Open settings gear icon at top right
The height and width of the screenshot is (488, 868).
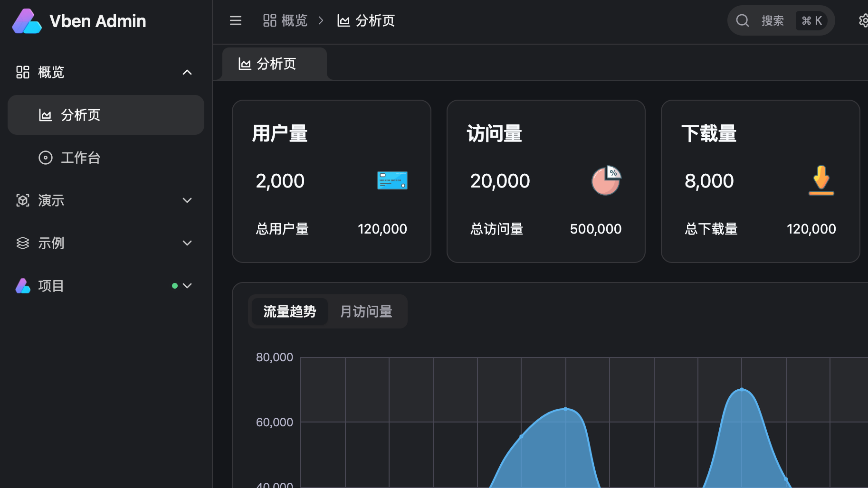tap(863, 20)
